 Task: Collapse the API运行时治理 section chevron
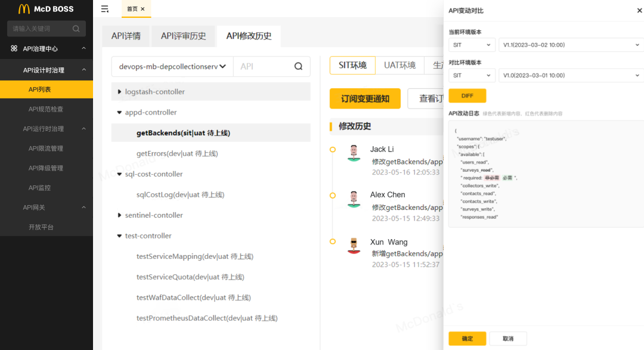click(x=84, y=129)
